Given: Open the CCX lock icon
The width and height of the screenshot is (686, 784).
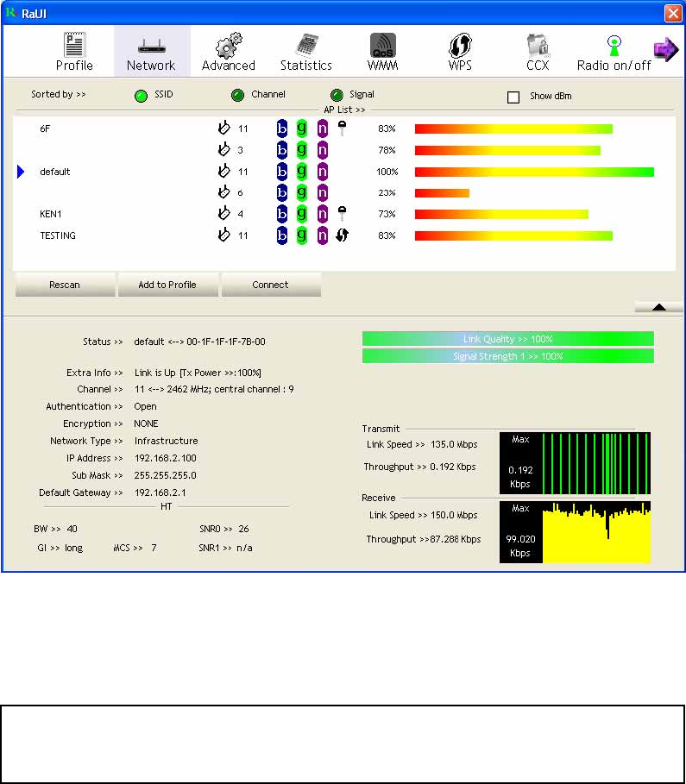Looking at the screenshot, I should pos(538,45).
